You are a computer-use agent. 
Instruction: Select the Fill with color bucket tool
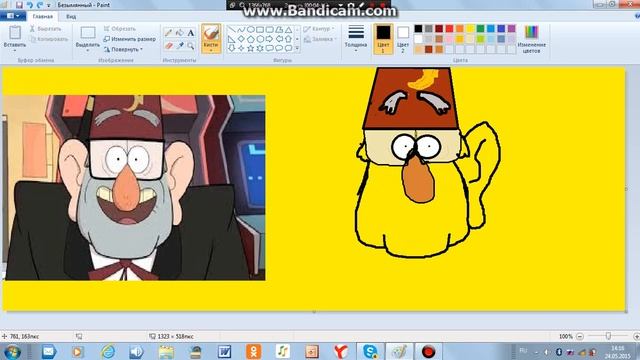pos(180,33)
